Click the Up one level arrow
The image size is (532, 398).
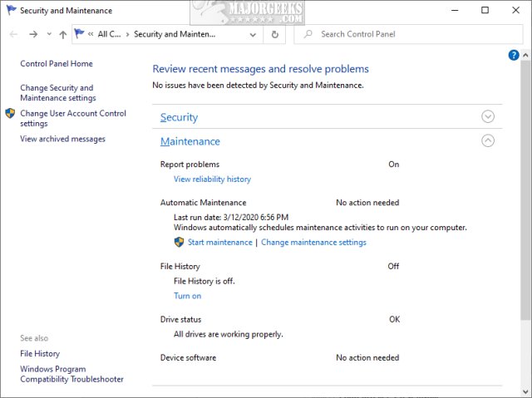pyautogui.click(x=63, y=34)
